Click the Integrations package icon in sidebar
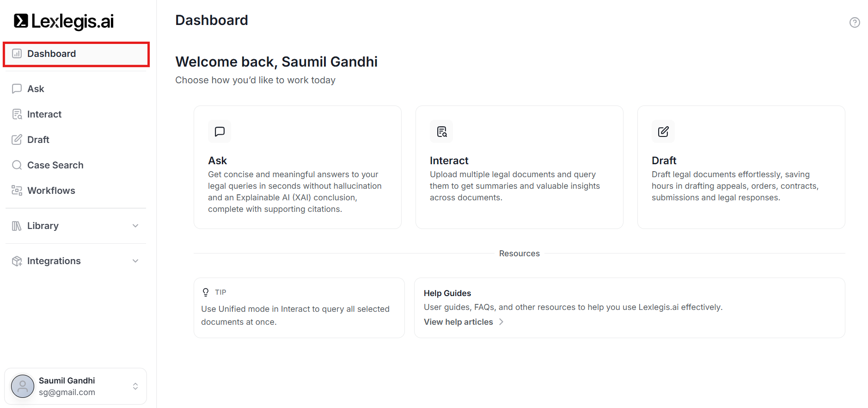The height and width of the screenshot is (408, 868). pyautogui.click(x=17, y=261)
